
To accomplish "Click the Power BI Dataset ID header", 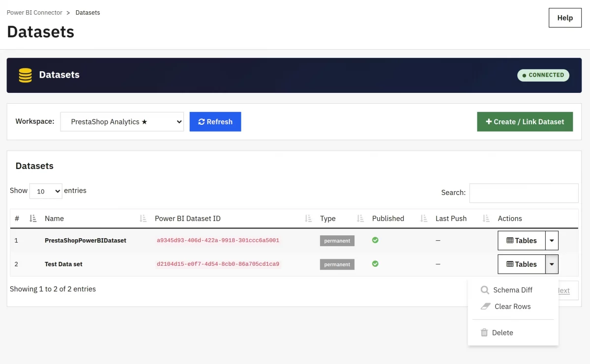I will tap(188, 219).
